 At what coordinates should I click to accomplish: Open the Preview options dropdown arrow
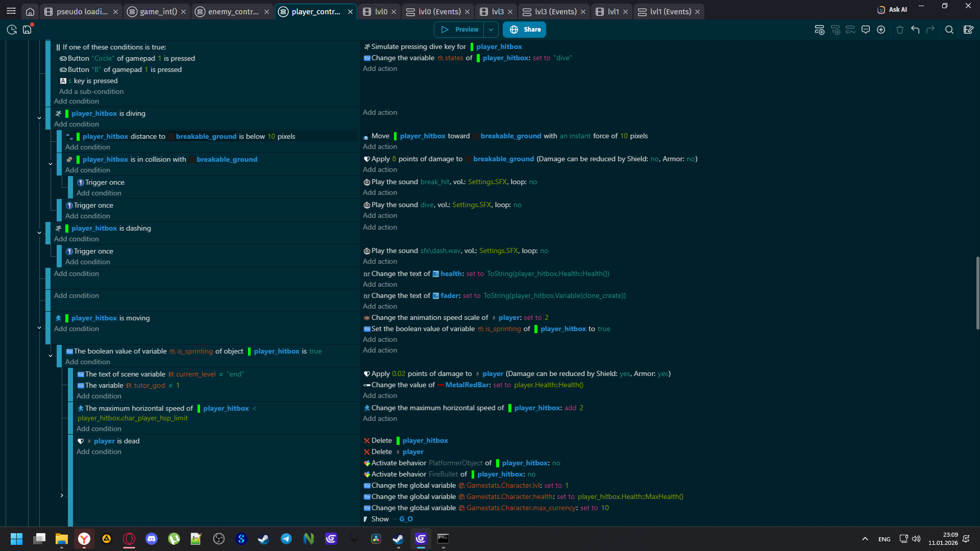[x=491, y=30]
